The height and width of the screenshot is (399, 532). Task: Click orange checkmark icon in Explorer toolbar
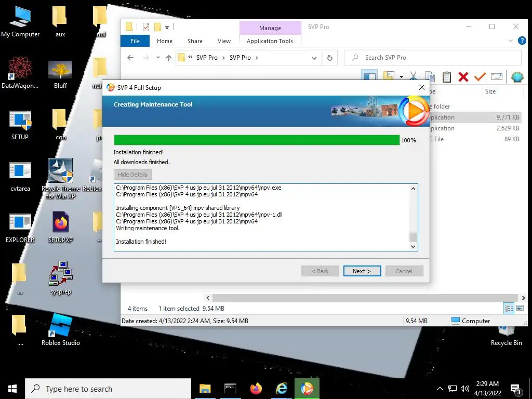point(480,77)
